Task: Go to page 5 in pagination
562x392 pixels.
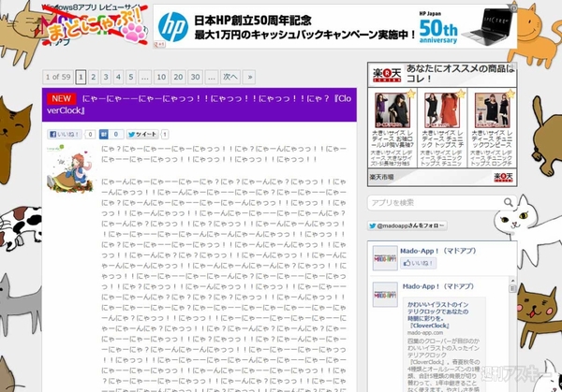Action: coord(131,77)
